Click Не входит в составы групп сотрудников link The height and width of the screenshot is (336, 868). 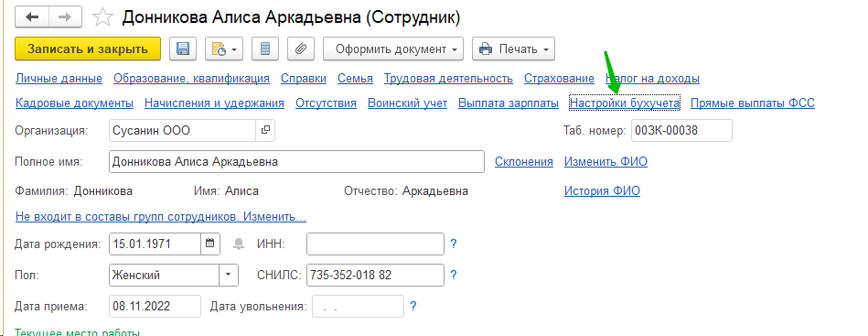pos(161,216)
